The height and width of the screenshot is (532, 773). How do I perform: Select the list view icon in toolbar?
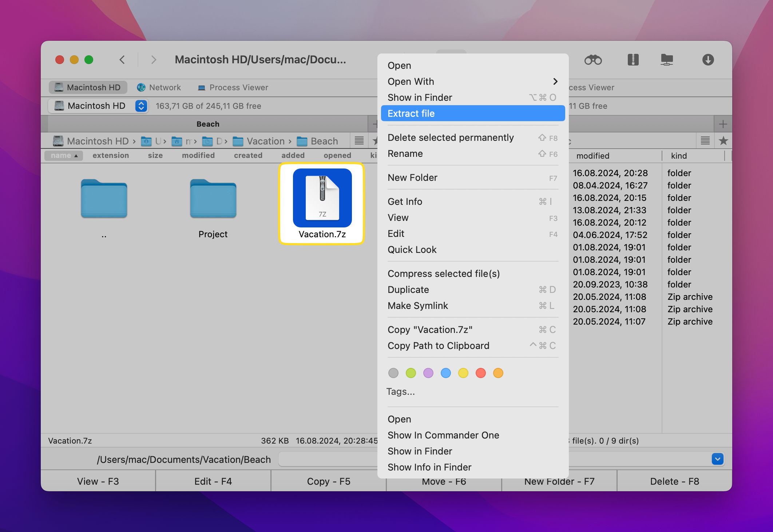click(x=360, y=142)
